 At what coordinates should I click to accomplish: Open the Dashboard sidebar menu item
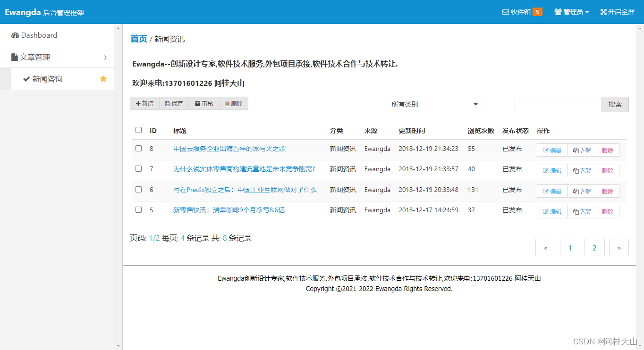click(57, 35)
